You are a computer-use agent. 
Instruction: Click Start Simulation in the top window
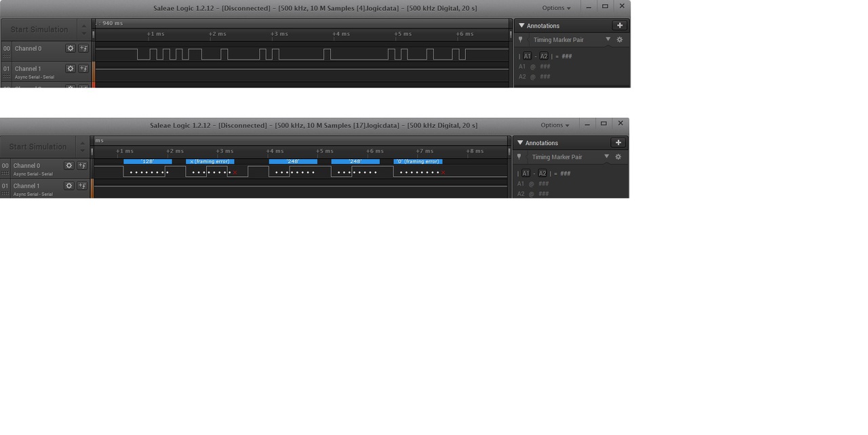coord(39,30)
